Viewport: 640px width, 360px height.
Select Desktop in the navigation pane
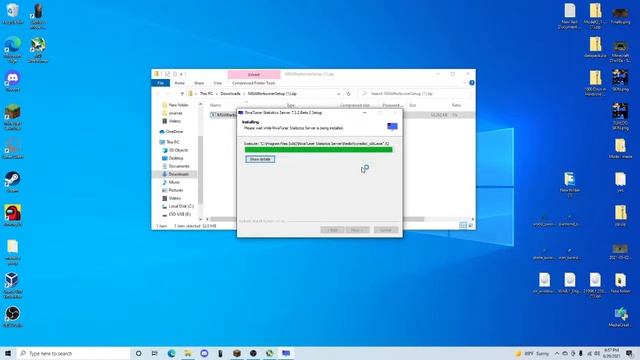click(173, 158)
